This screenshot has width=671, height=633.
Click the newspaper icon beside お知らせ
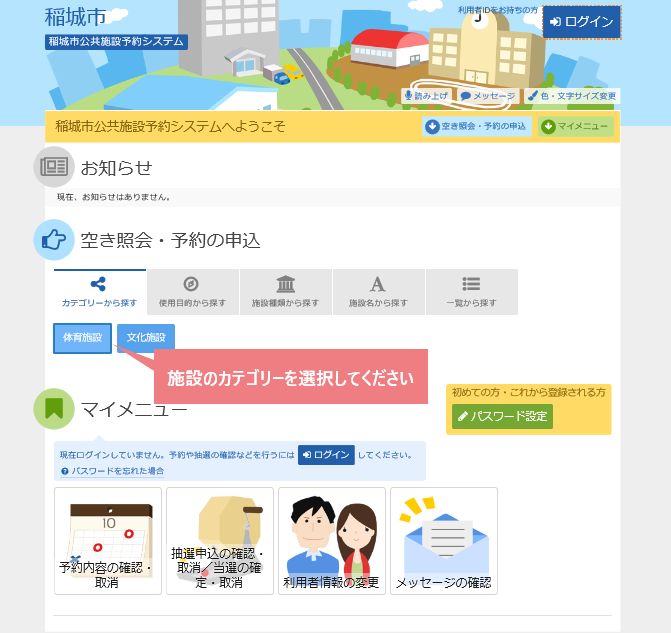(x=54, y=167)
